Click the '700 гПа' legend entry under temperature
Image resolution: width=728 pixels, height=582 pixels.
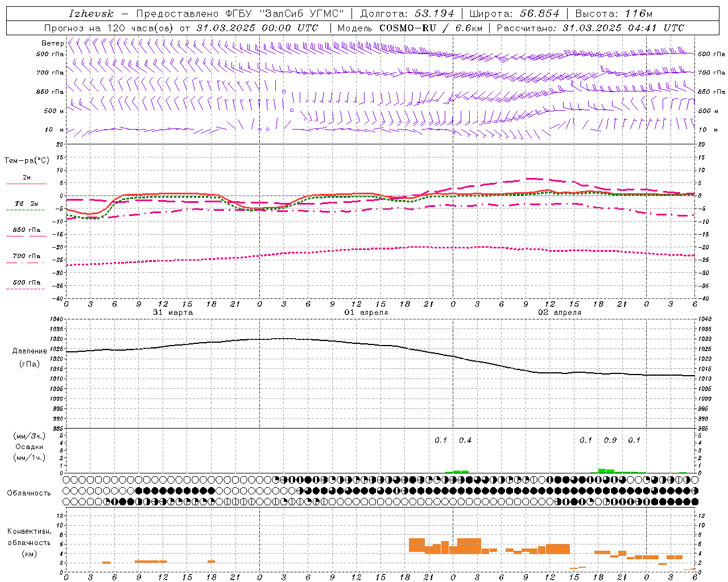(27, 256)
